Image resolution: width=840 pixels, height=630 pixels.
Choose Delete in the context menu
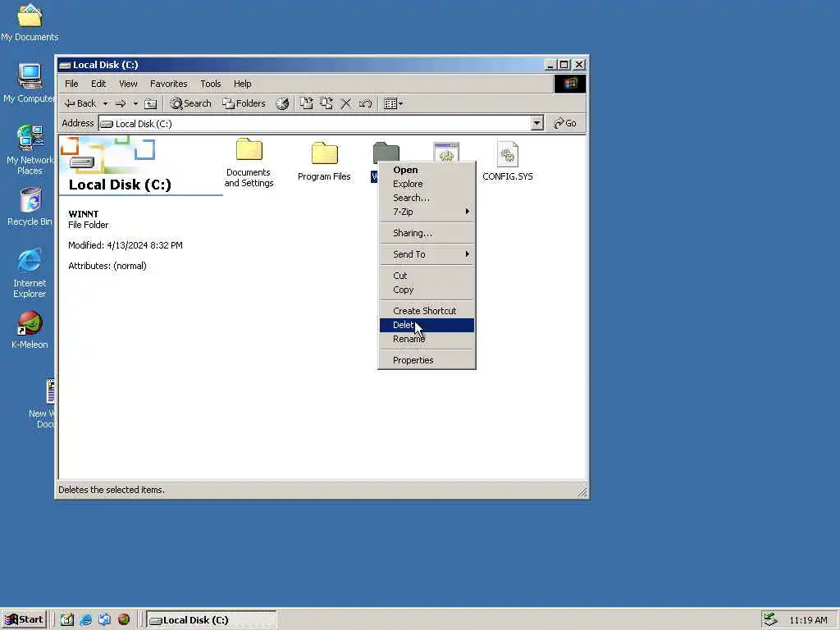tap(427, 325)
